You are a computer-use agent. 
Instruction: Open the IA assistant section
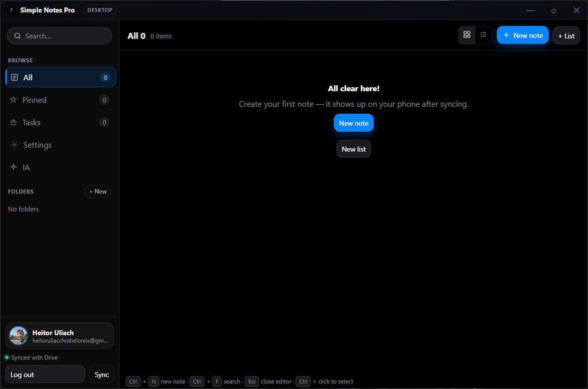pyautogui.click(x=61, y=167)
